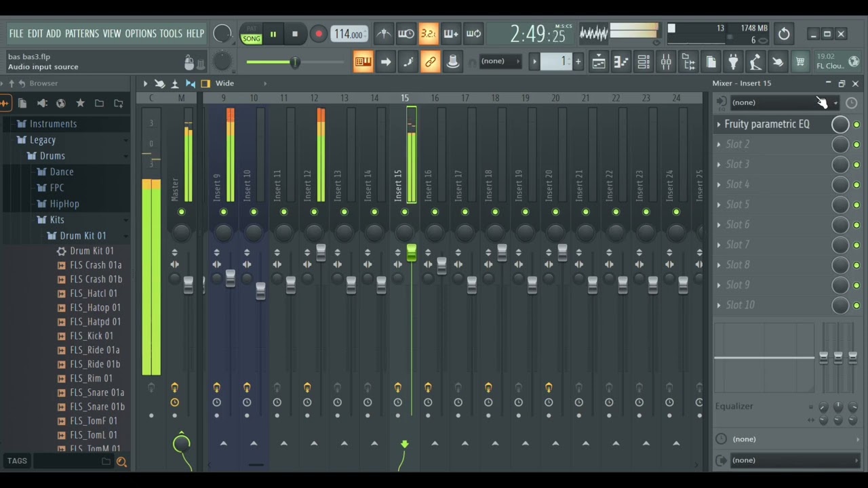Click the desk lamp toolbar icon

click(x=755, y=62)
